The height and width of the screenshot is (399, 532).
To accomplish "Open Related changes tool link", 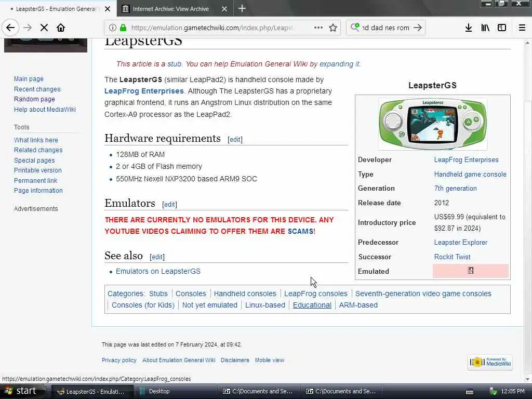I will point(38,150).
